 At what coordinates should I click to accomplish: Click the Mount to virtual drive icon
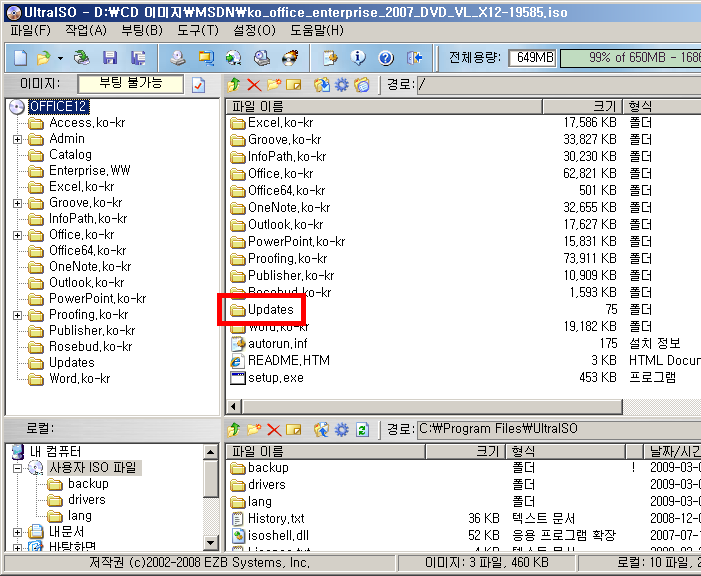pyautogui.click(x=233, y=58)
